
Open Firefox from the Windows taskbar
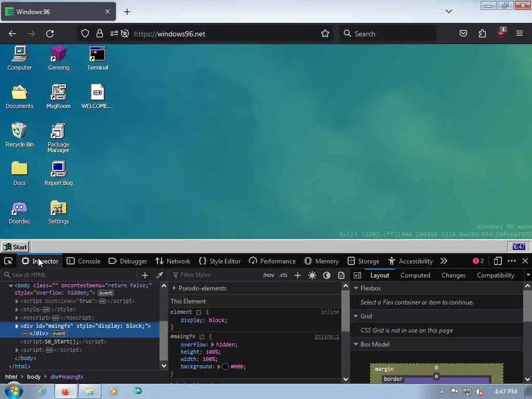[x=65, y=392]
